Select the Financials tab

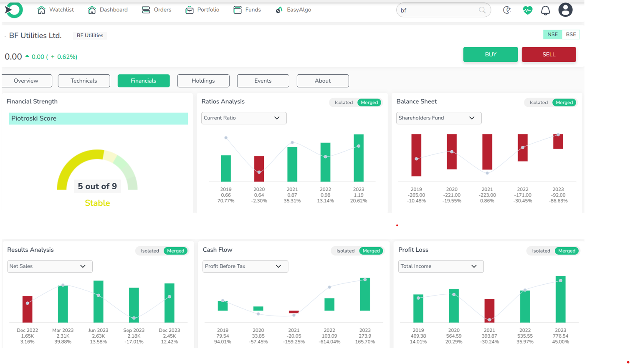(x=144, y=81)
